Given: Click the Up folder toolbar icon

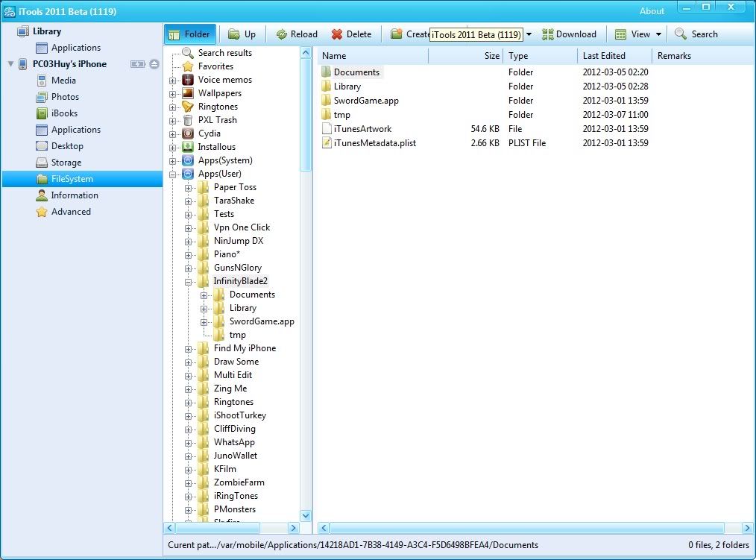Looking at the screenshot, I should pos(234,34).
